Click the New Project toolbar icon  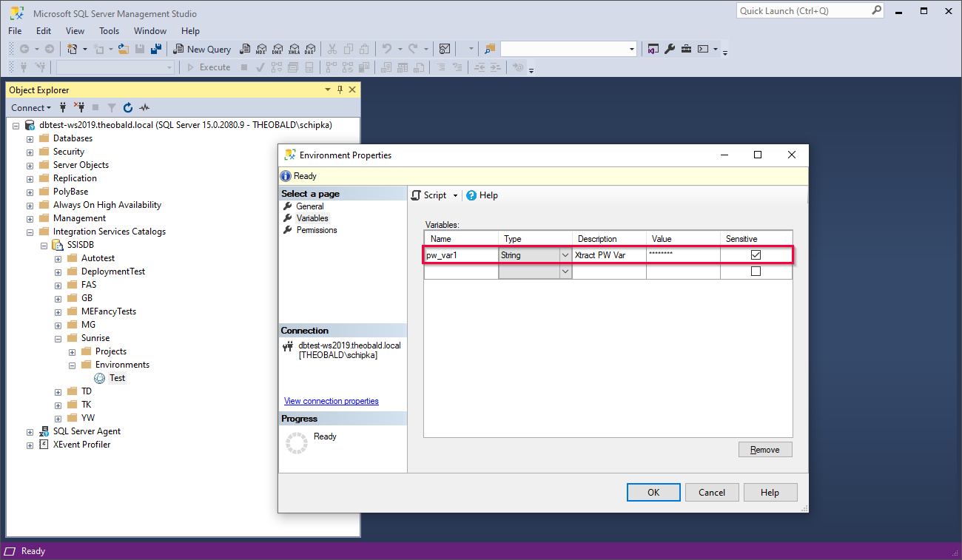73,49
